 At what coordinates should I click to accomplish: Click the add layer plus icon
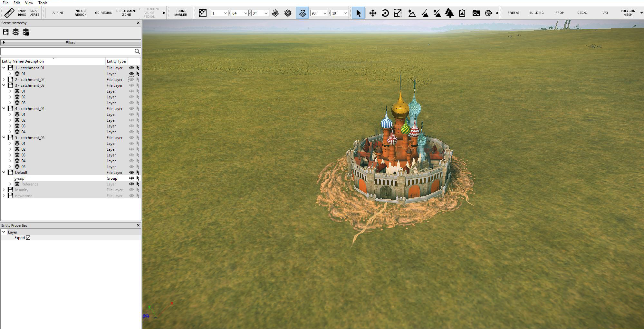(16, 32)
